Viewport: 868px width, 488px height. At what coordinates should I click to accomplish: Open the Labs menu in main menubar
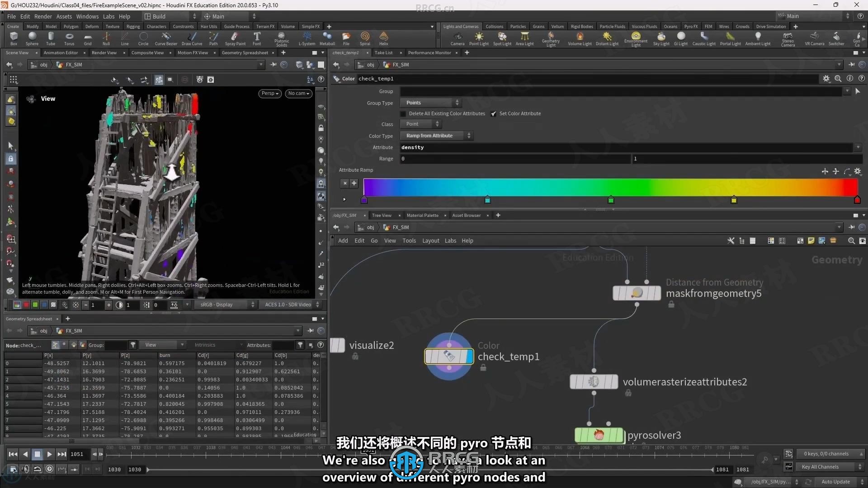tap(109, 16)
